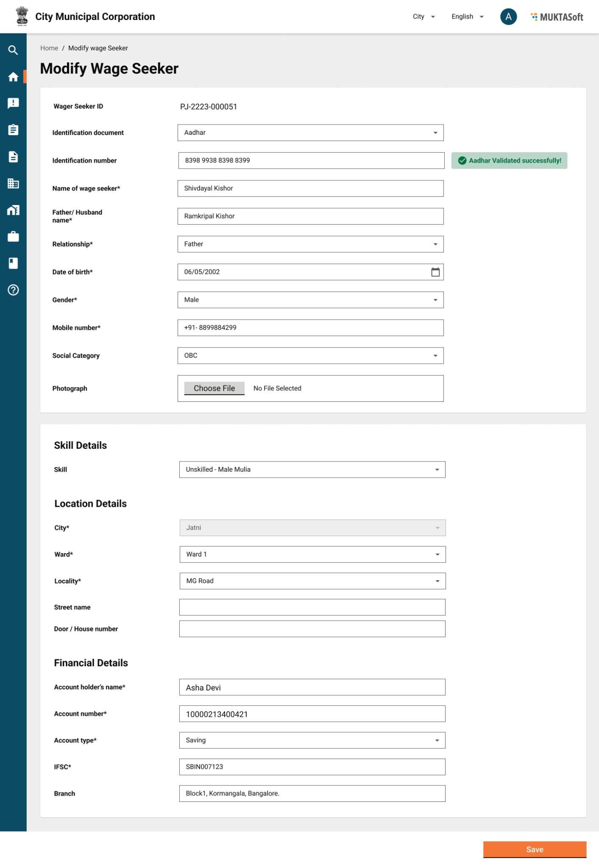Click the complaint feedback icon in sidebar
Screen dimensions: 599x868
coord(13,103)
